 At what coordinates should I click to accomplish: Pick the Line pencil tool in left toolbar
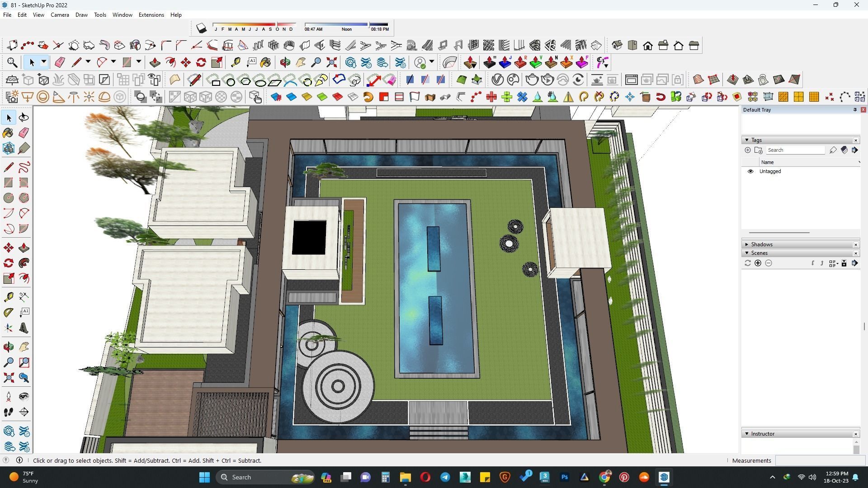tap(9, 167)
